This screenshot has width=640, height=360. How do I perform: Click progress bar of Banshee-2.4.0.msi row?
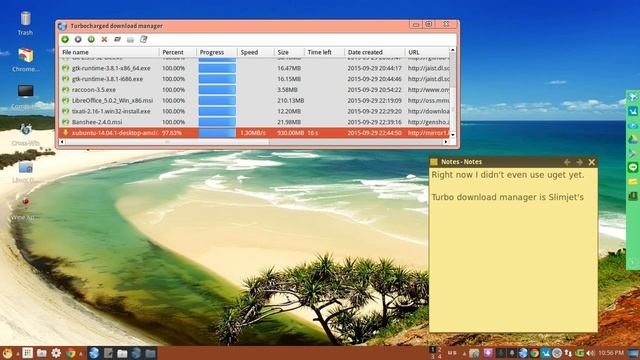pyautogui.click(x=217, y=122)
